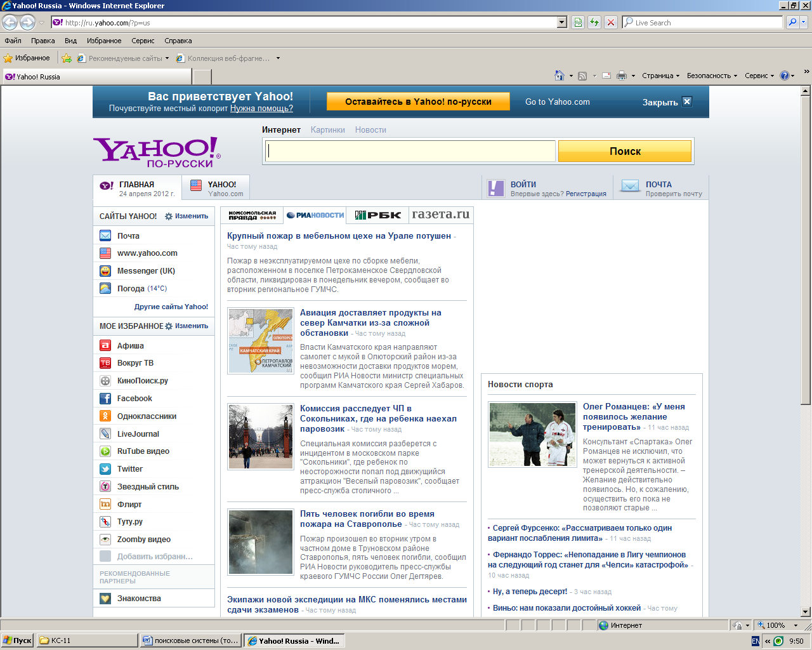812x650 pixels.
Task: Click the Compatibility View icon
Action: coord(578,22)
